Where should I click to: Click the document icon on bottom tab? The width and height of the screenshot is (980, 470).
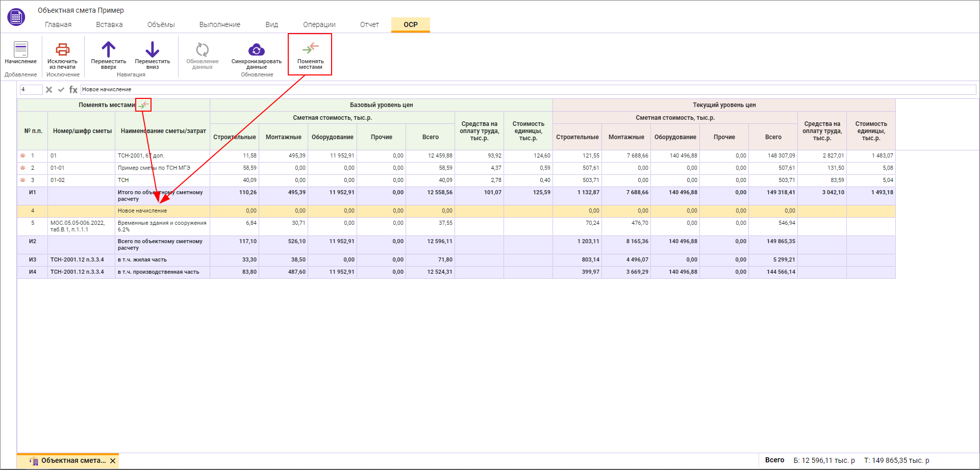[x=34, y=461]
